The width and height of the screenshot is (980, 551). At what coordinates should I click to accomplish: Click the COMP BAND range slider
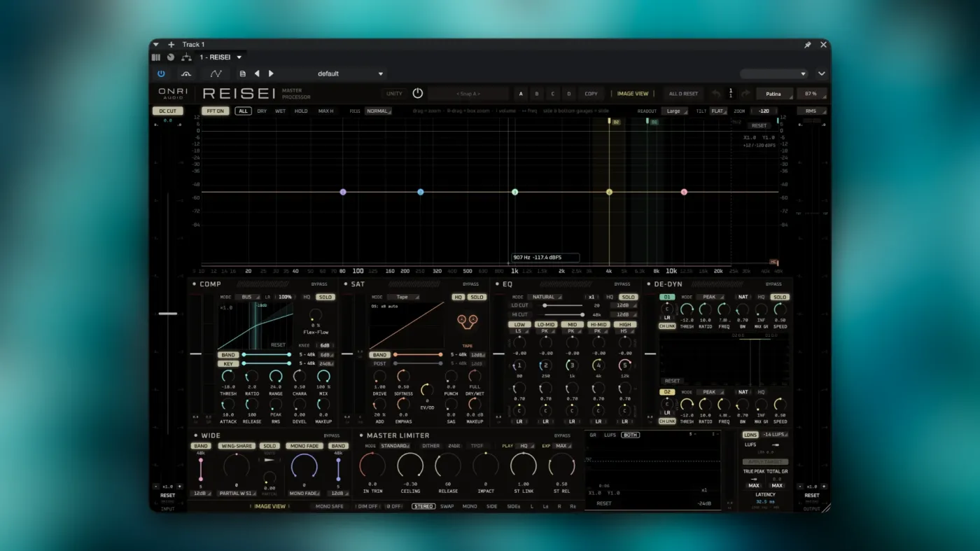pos(267,355)
